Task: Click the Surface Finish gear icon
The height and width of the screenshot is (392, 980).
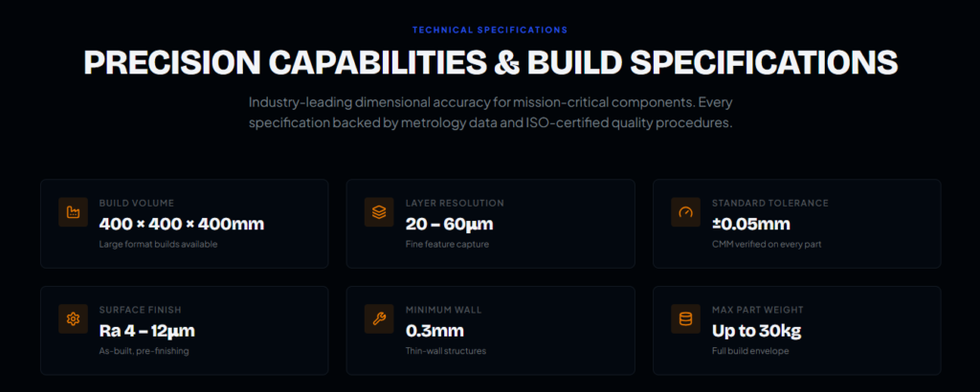Action: pos(73,319)
